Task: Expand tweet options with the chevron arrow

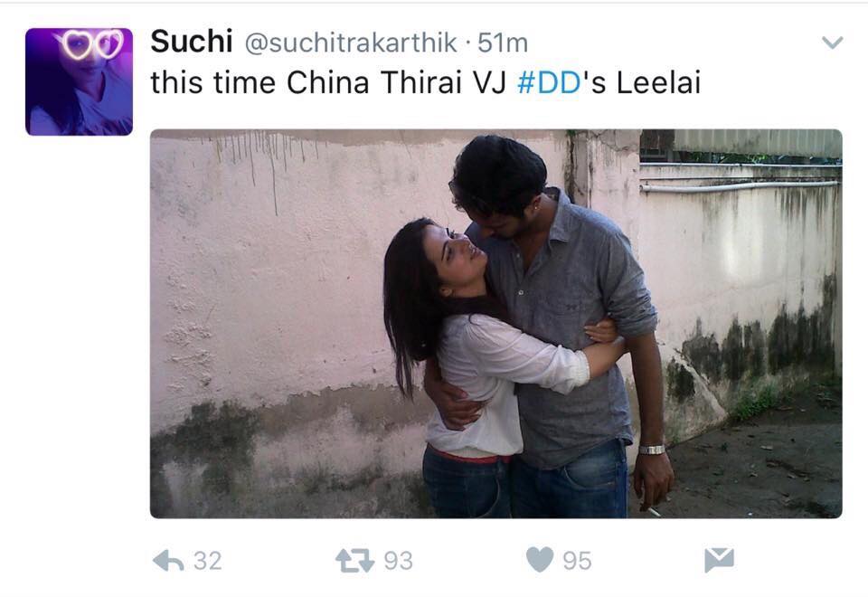Action: pos(832,43)
